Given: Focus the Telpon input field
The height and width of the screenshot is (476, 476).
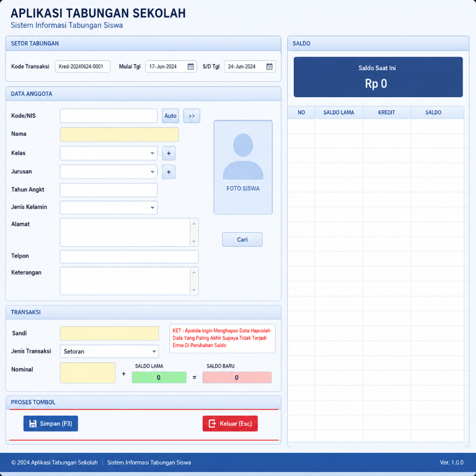Looking at the screenshot, I should pos(129,257).
